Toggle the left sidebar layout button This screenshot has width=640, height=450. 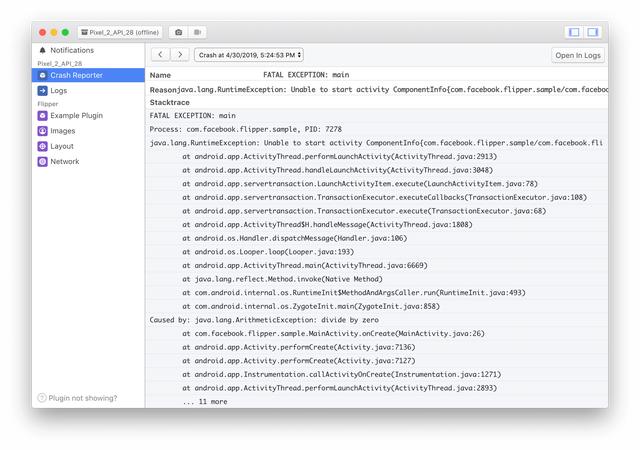pyautogui.click(x=574, y=32)
